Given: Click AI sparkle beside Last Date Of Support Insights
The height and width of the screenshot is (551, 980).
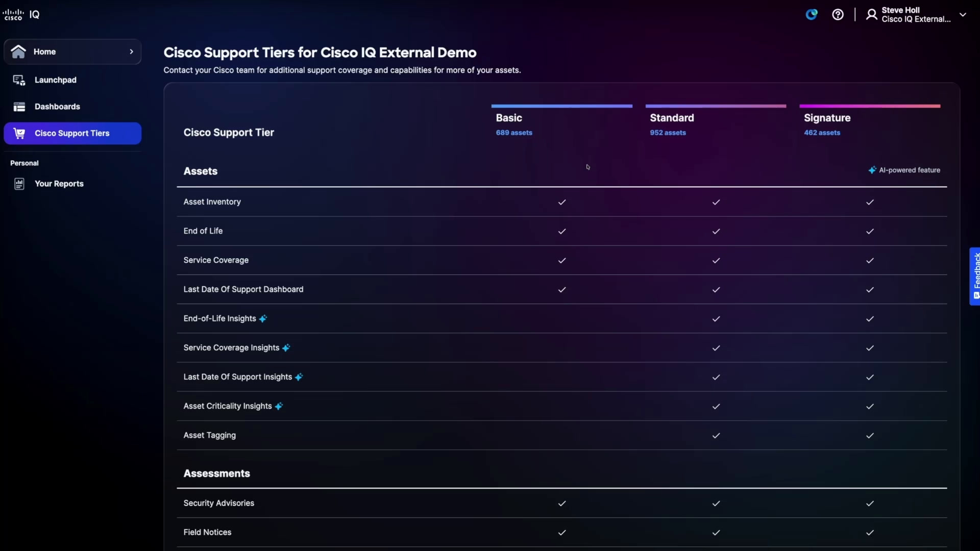Looking at the screenshot, I should (299, 377).
